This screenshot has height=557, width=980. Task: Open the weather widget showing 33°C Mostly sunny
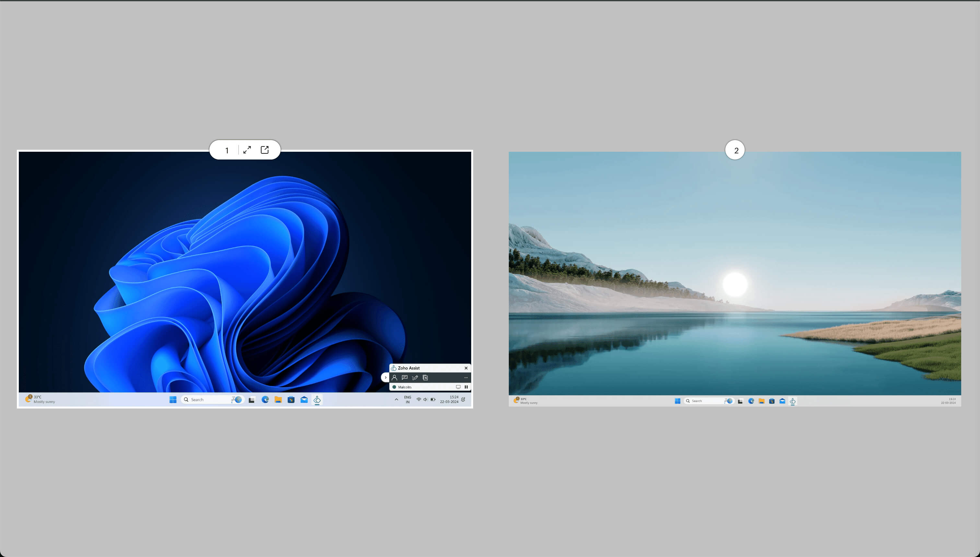[40, 399]
